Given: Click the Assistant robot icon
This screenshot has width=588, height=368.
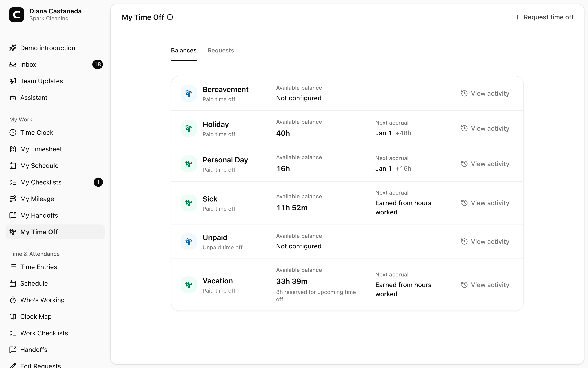Looking at the screenshot, I should 13,98.
